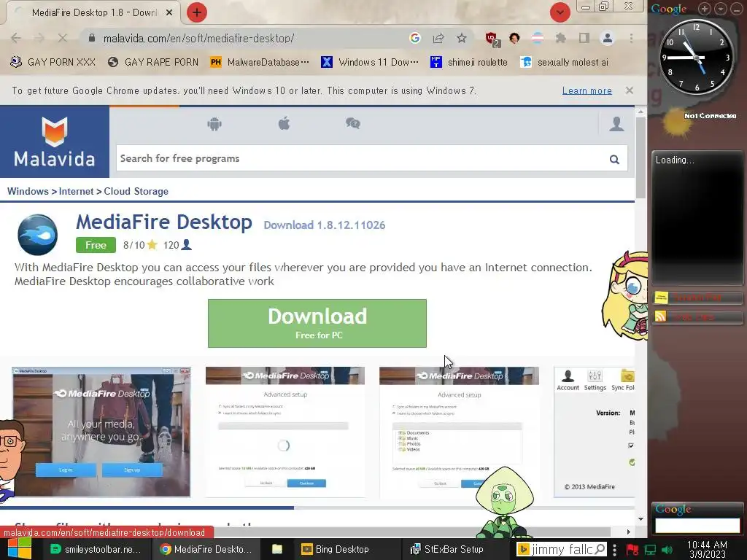The width and height of the screenshot is (747, 560).
Task: Click the Bing taskbar search box
Action: pyautogui.click(x=562, y=549)
